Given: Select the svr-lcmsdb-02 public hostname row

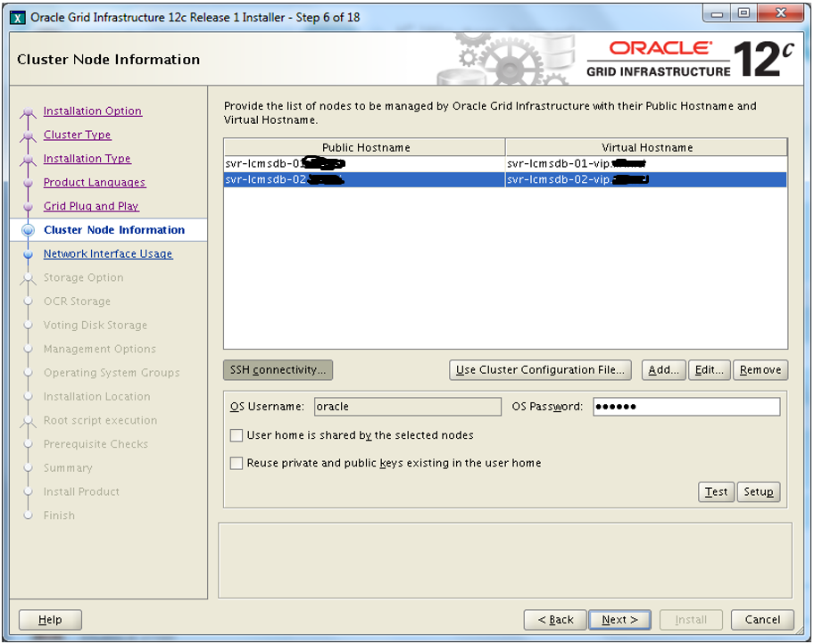Looking at the screenshot, I should [364, 179].
